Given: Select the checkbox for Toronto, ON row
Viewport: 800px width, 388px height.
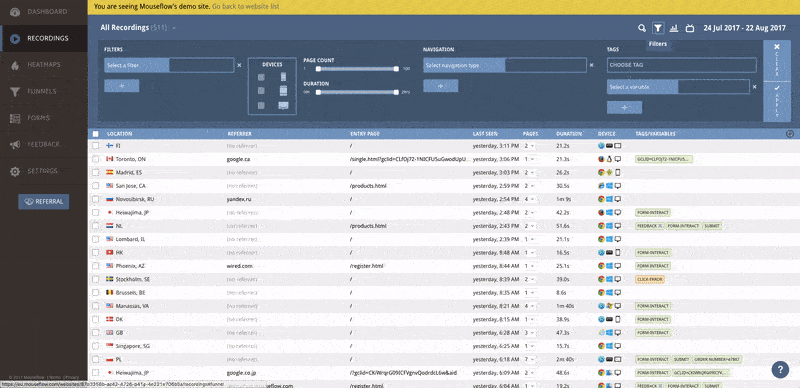Looking at the screenshot, I should (95, 159).
